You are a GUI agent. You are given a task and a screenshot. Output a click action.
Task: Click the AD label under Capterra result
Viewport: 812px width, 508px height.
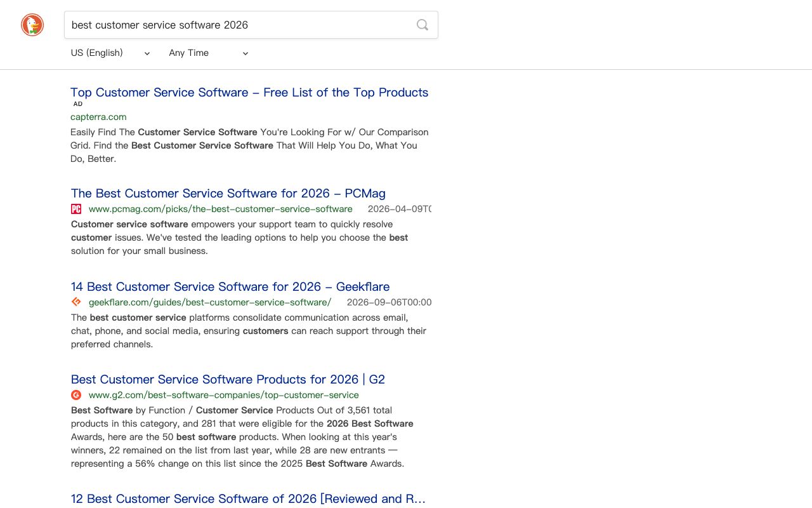click(x=78, y=104)
